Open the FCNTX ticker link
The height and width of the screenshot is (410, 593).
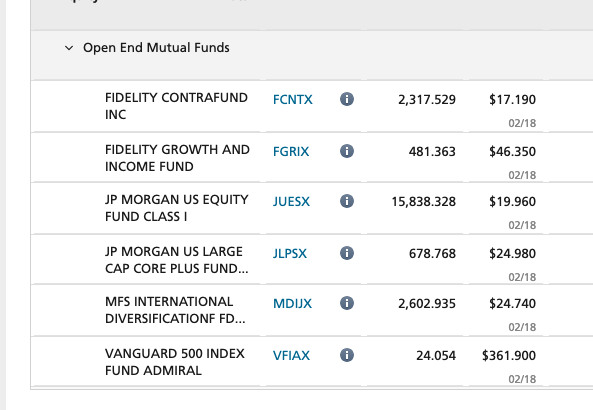(x=293, y=99)
